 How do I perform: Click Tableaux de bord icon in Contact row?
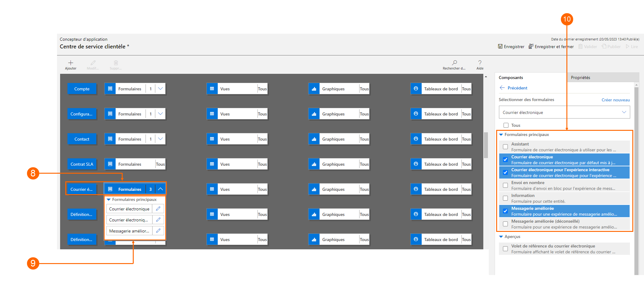(416, 139)
